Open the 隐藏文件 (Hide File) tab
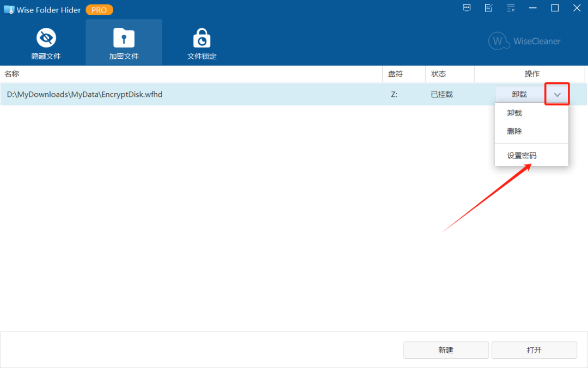This screenshot has width=588, height=368. pyautogui.click(x=46, y=43)
